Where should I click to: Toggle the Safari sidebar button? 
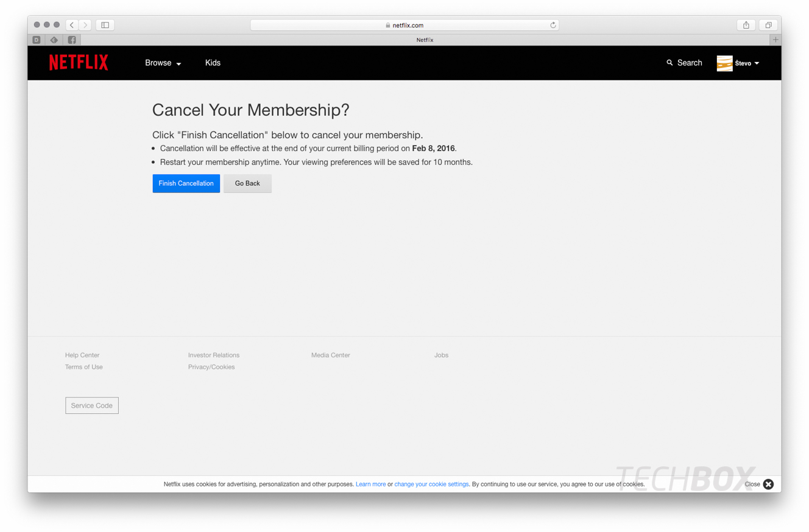coord(105,25)
